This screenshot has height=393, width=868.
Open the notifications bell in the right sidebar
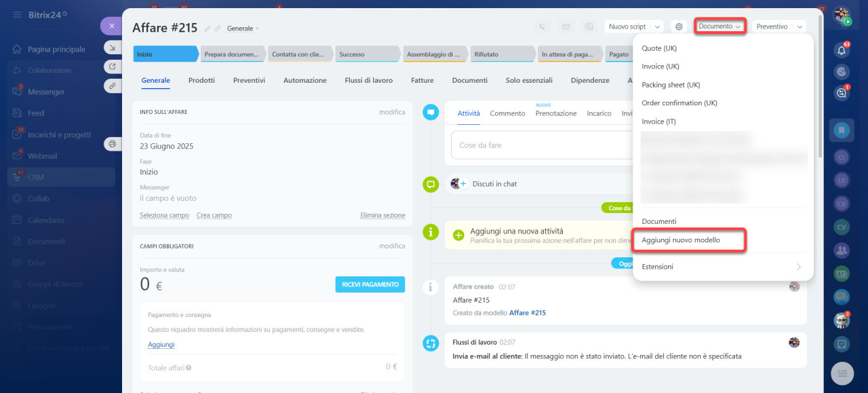[x=842, y=50]
